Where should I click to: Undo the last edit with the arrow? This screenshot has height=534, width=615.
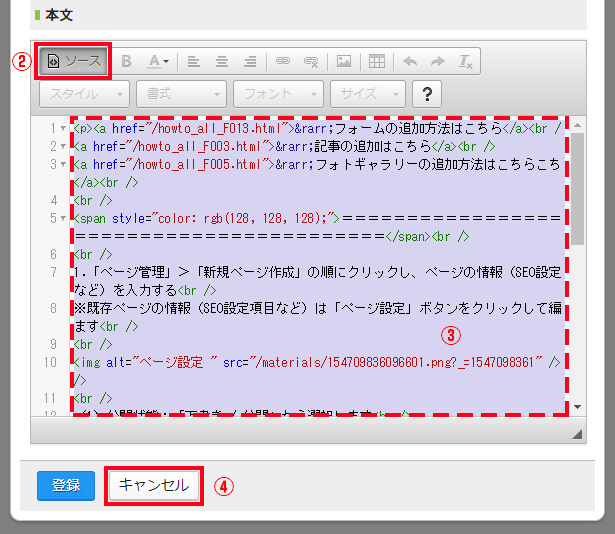tap(410, 61)
